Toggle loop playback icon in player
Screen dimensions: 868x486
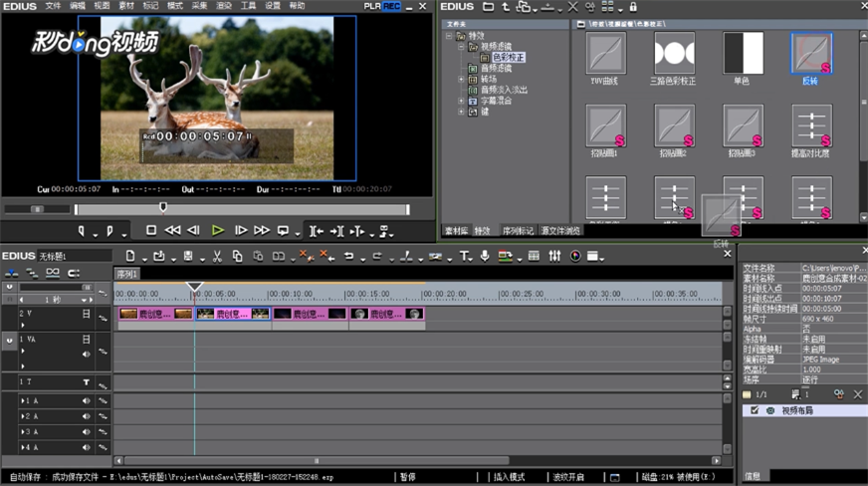coord(283,231)
